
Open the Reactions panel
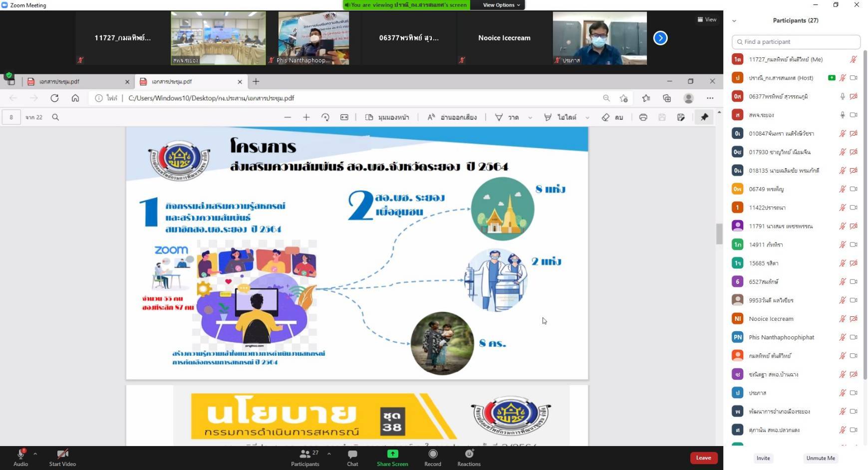pos(469,454)
